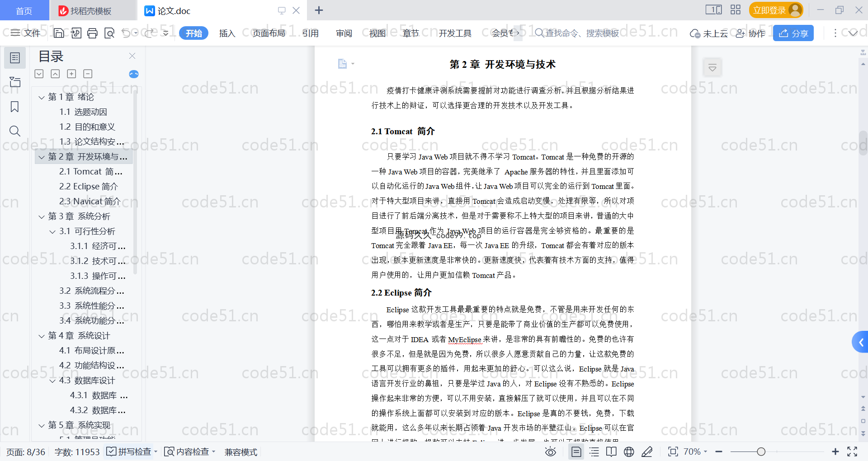Click the 查找命令 search field

point(577,33)
